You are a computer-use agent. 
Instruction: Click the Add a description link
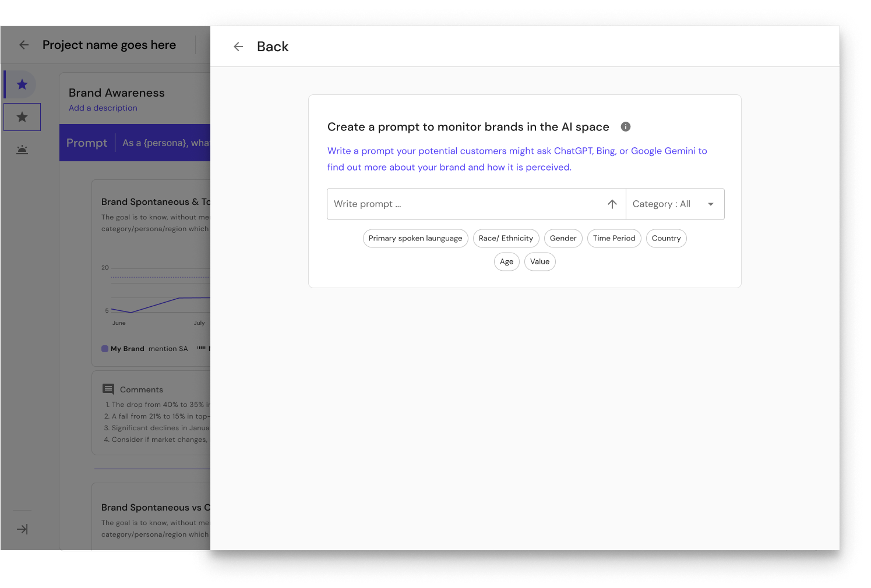103,108
